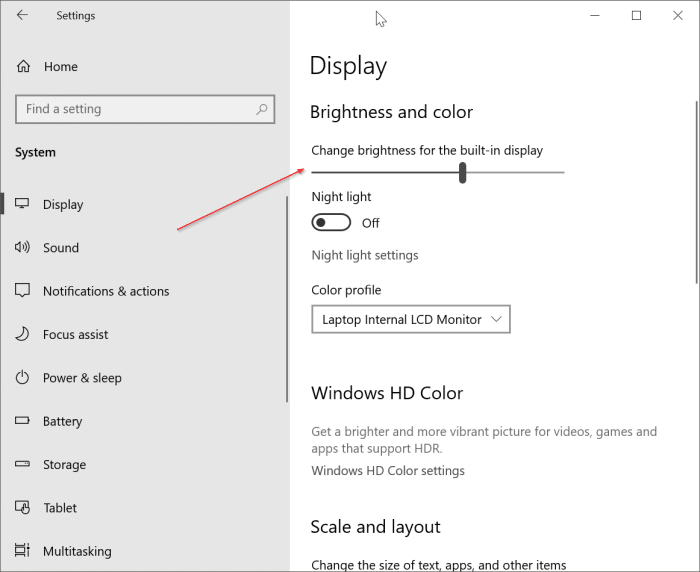Open the Tablet page label
The height and width of the screenshot is (572, 700).
[x=60, y=508]
